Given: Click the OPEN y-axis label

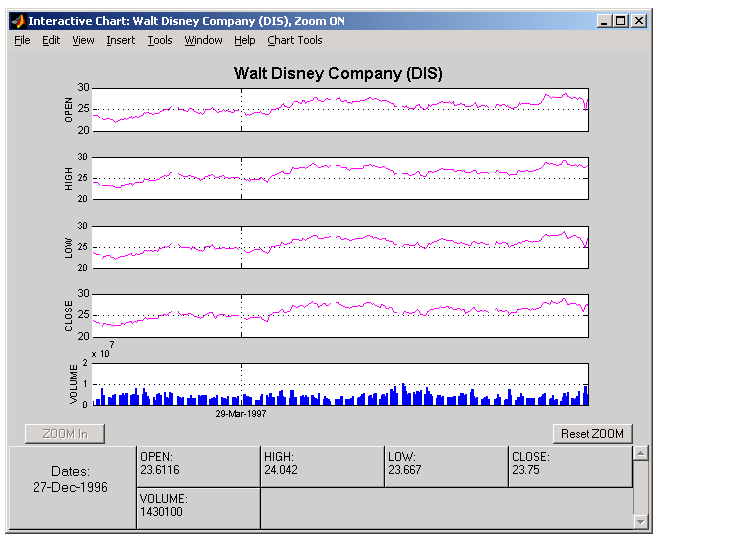Looking at the screenshot, I should coord(69,110).
